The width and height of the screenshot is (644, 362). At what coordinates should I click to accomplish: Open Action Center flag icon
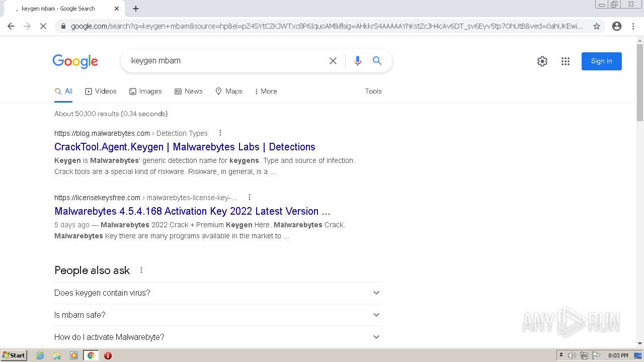pos(596,355)
